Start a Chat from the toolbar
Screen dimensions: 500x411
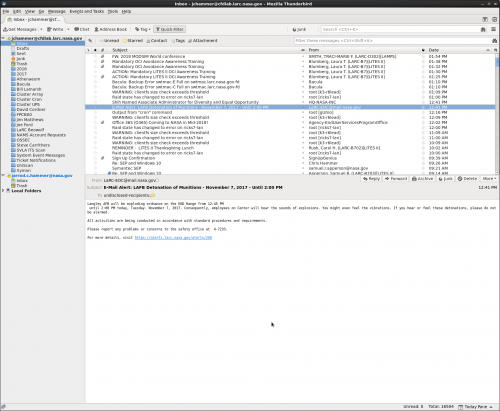coord(82,29)
